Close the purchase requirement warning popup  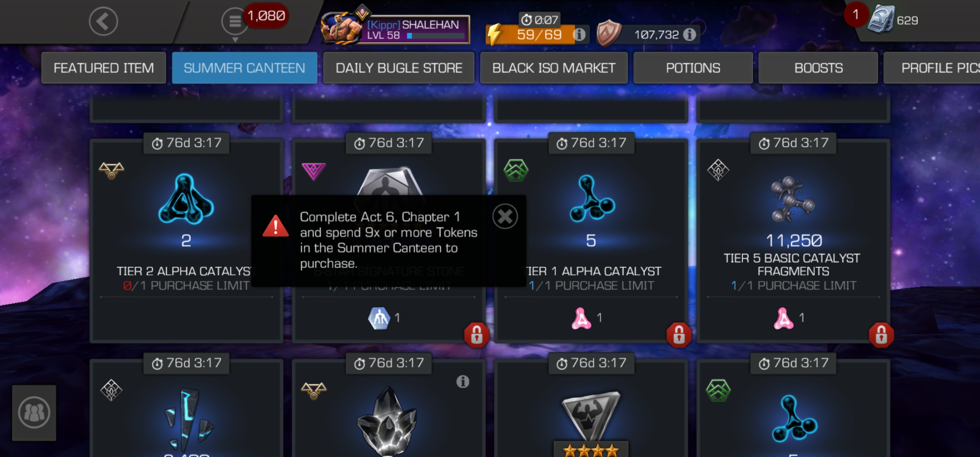pos(505,217)
